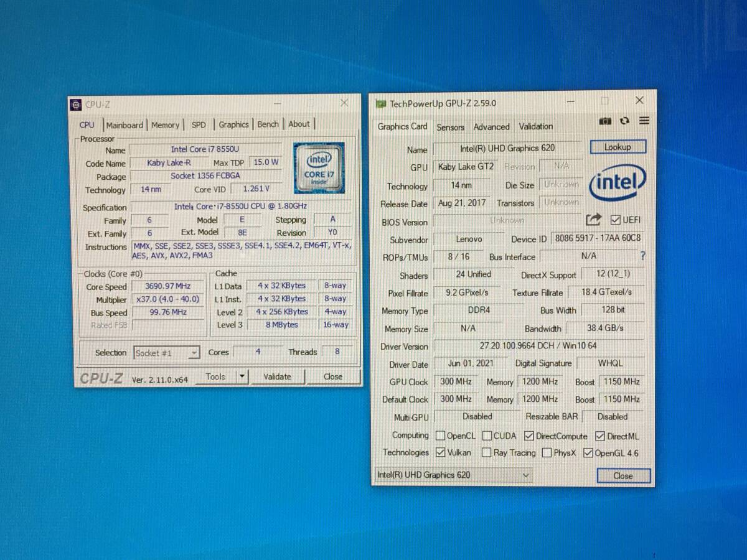Open the About tab in CPU-Z
This screenshot has width=747, height=560.
coord(299,124)
